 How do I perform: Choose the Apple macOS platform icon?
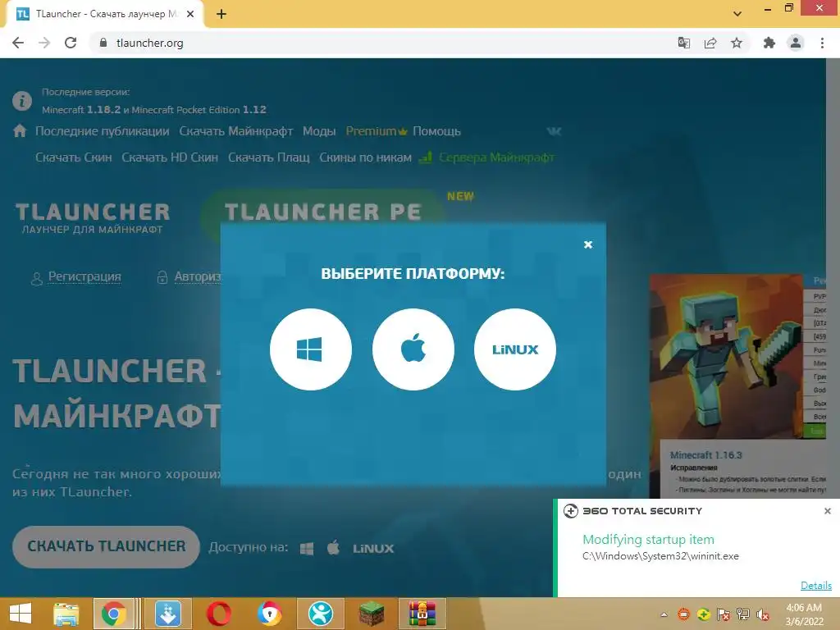pyautogui.click(x=413, y=349)
